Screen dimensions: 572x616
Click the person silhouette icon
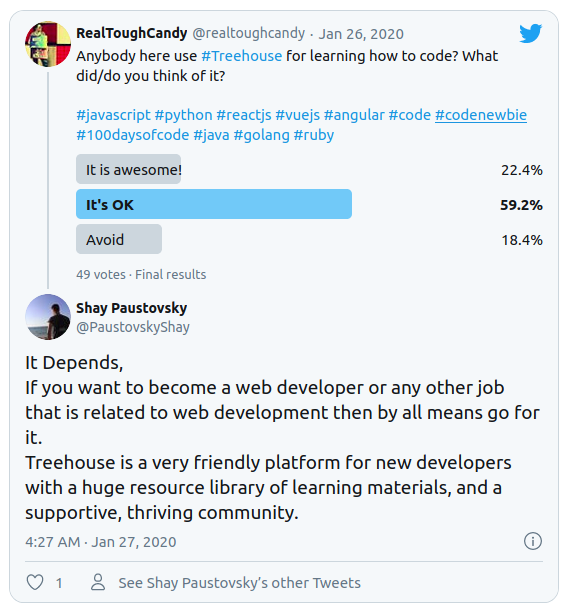click(98, 582)
